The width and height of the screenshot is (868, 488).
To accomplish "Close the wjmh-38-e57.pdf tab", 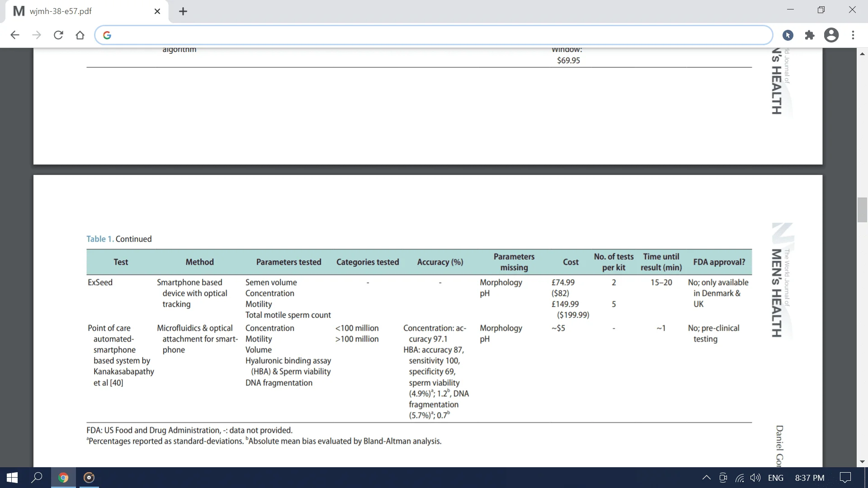I will click(157, 11).
